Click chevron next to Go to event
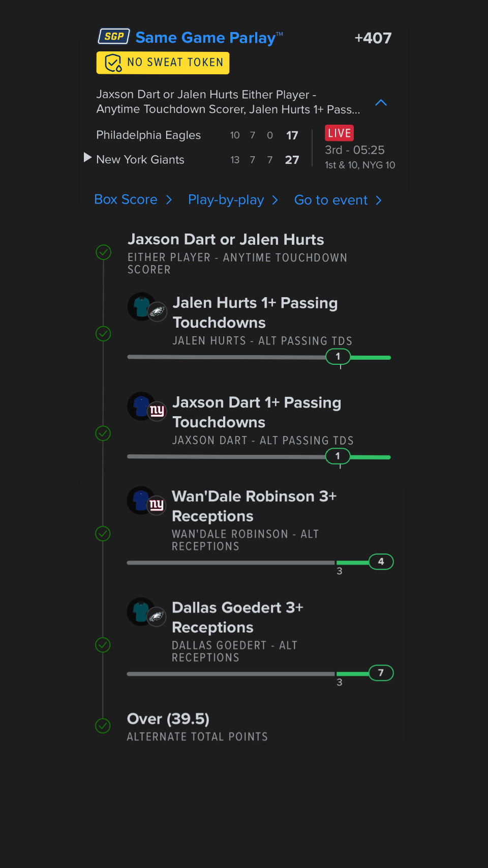 click(x=379, y=200)
